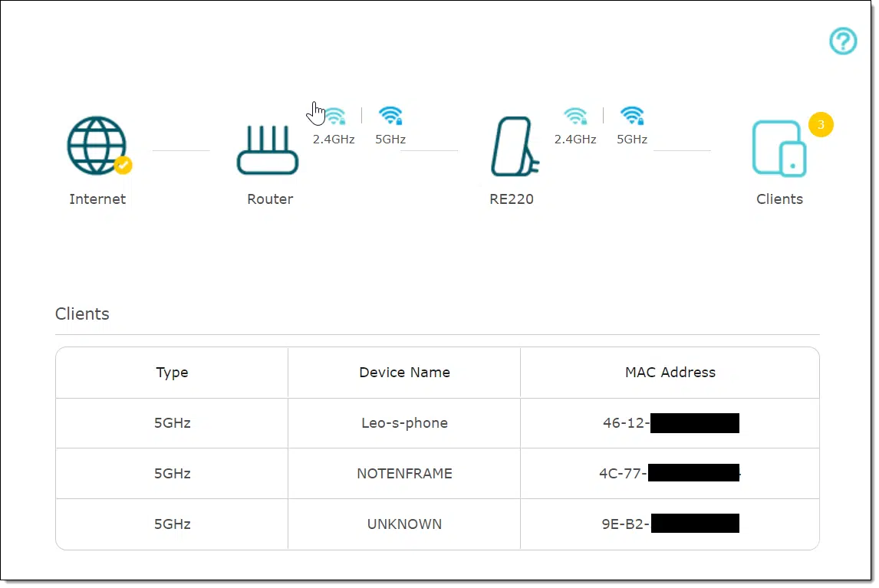879x588 pixels.
Task: Select the UNKNOWN device row
Action: pos(437,524)
